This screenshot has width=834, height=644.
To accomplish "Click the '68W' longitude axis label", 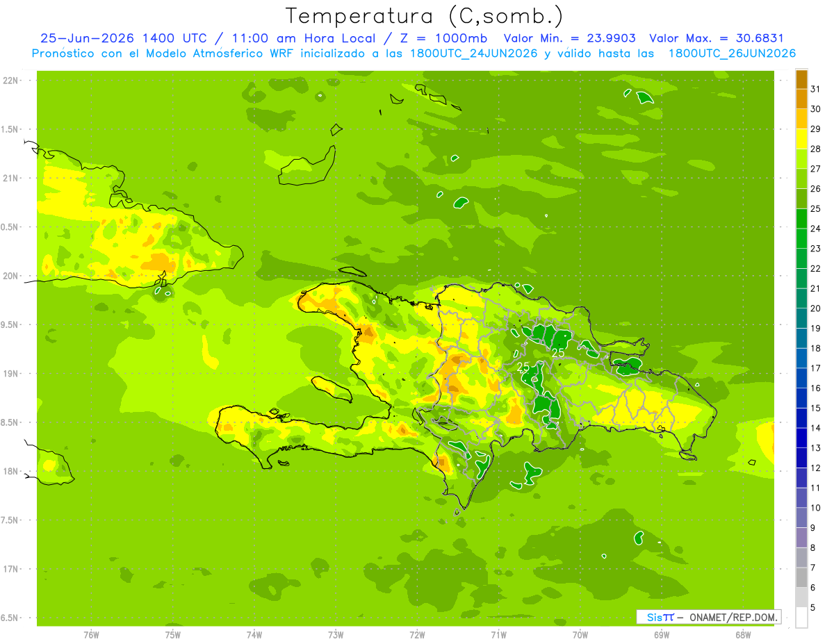I will (743, 635).
